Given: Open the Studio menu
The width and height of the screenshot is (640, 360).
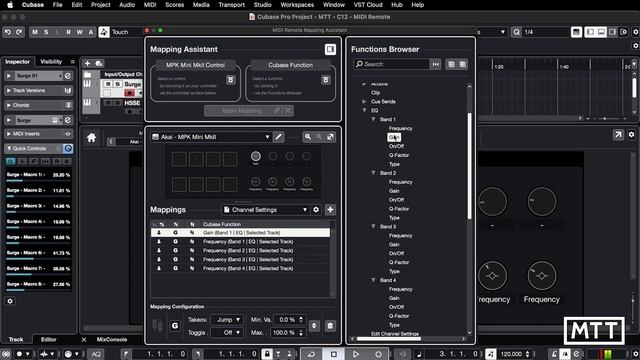Looking at the screenshot, I should click(262, 5).
